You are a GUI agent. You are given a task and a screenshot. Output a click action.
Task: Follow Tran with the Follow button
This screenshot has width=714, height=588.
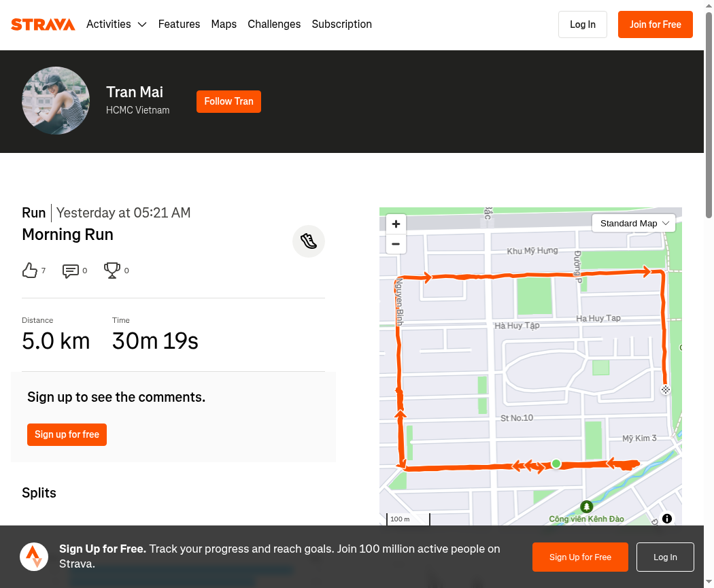(x=228, y=101)
